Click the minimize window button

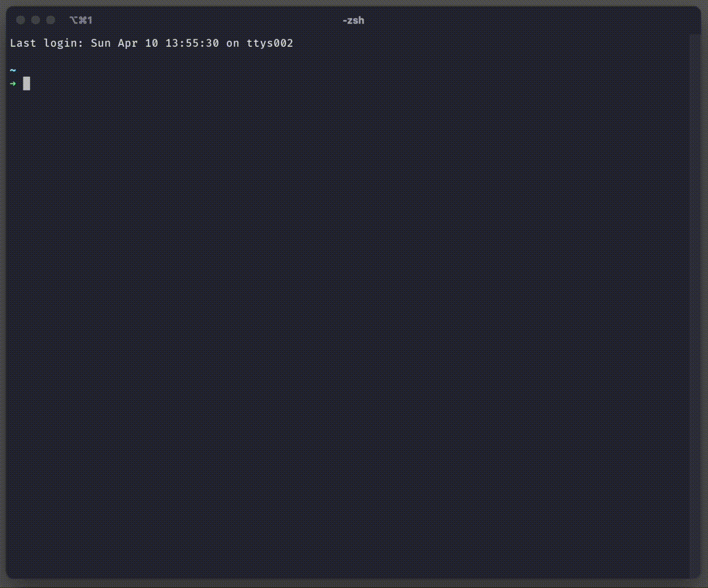click(36, 20)
